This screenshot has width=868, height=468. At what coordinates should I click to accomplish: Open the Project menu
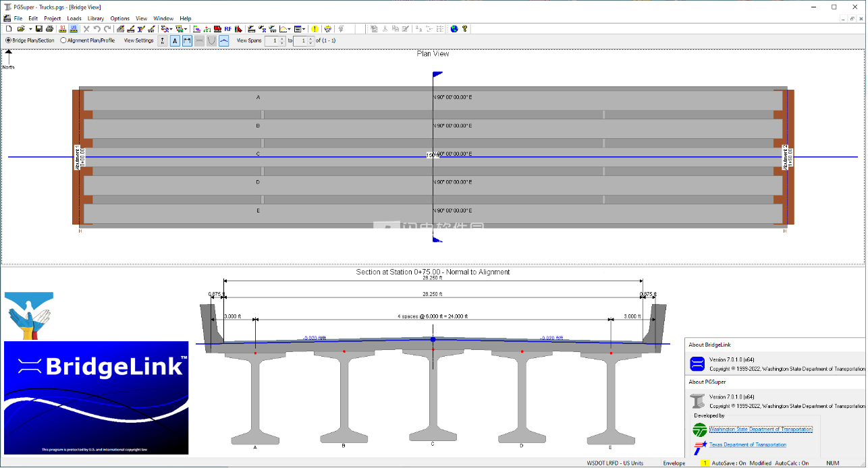coord(52,18)
